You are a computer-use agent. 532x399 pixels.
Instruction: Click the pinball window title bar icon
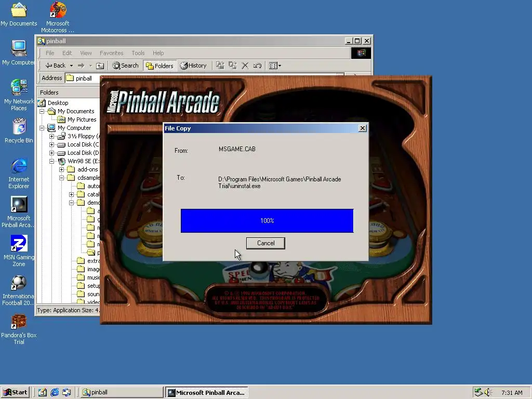tap(42, 41)
